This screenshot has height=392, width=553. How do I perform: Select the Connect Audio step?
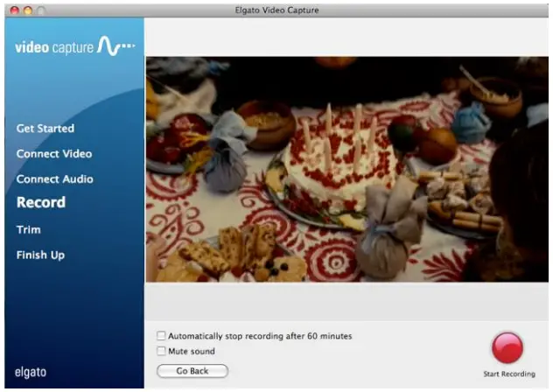click(x=54, y=179)
